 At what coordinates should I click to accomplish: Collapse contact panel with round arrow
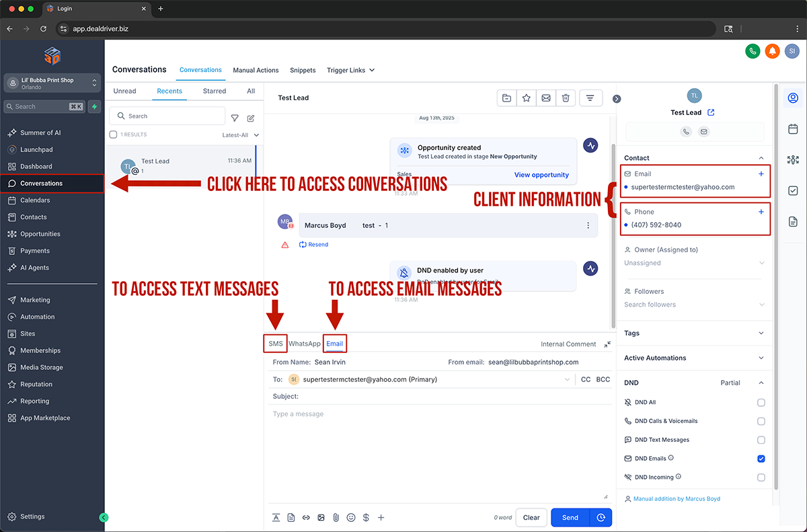[x=617, y=99]
